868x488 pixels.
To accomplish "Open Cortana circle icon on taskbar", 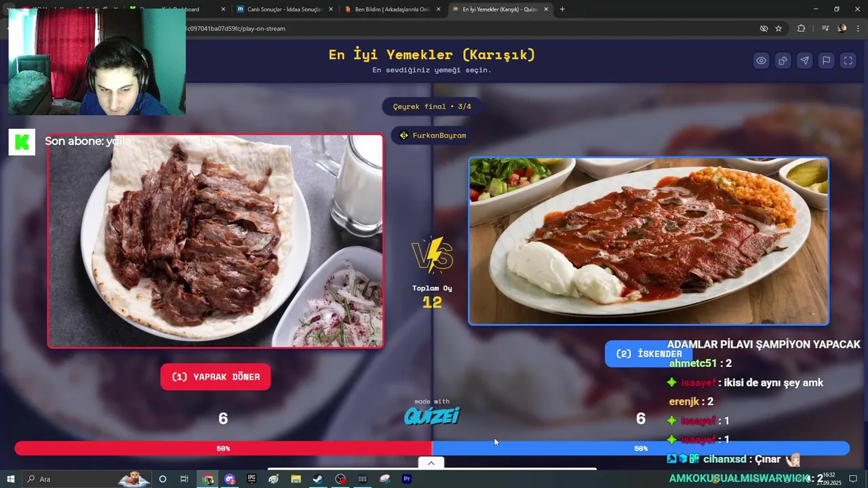I will 163,479.
